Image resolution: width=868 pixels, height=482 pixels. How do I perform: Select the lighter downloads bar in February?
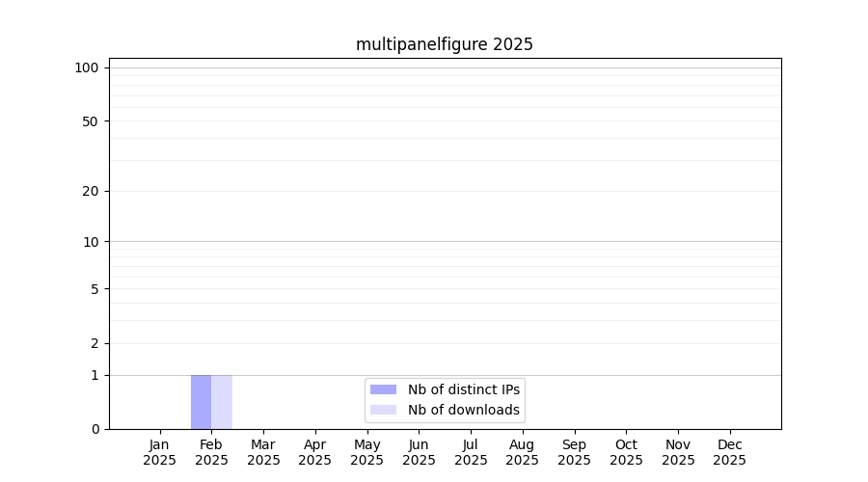tap(222, 402)
